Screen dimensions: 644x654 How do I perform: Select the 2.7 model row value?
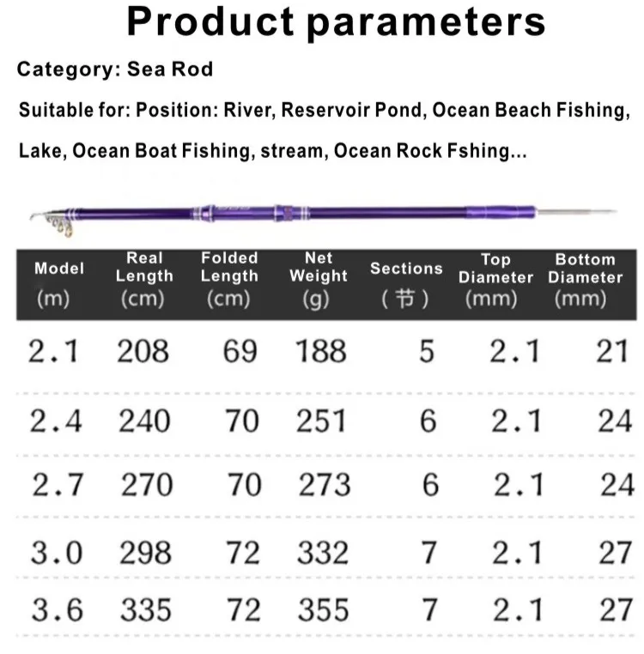coord(58,485)
